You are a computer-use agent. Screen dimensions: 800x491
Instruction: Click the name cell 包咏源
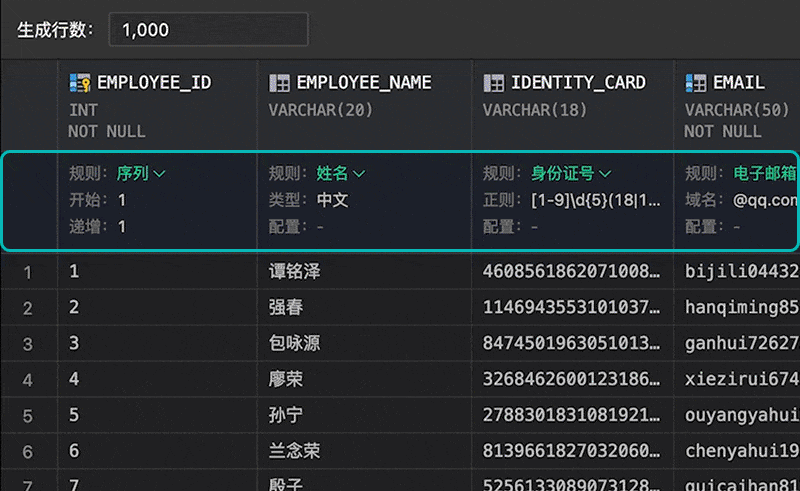[365, 343]
